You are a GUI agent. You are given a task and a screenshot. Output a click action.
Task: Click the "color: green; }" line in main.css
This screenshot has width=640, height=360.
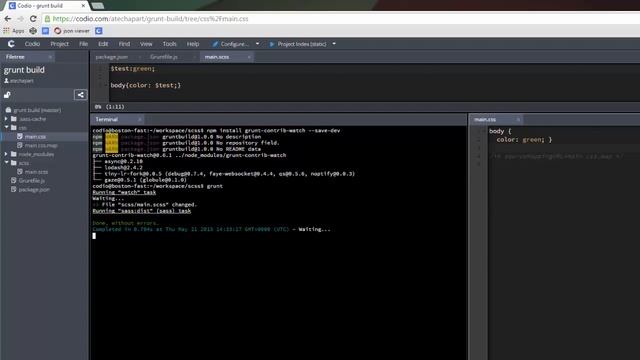[524, 140]
